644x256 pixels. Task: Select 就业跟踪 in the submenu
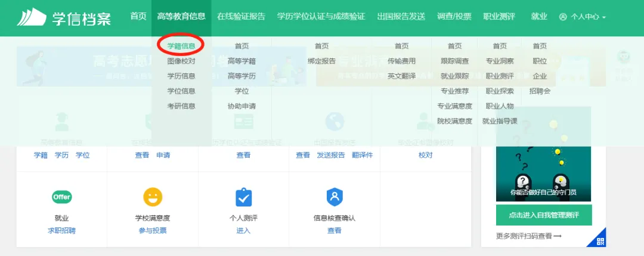pyautogui.click(x=454, y=76)
